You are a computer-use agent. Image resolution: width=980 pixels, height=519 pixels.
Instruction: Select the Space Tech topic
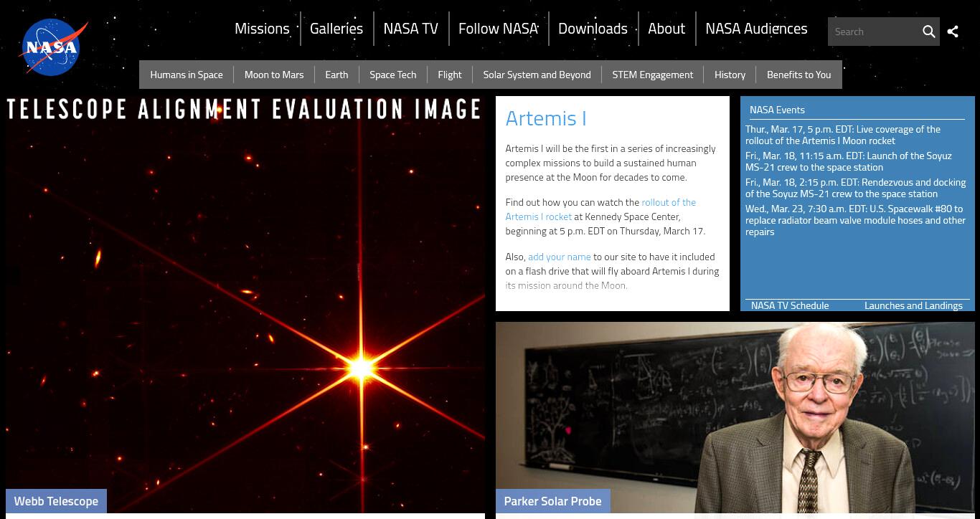(x=392, y=75)
